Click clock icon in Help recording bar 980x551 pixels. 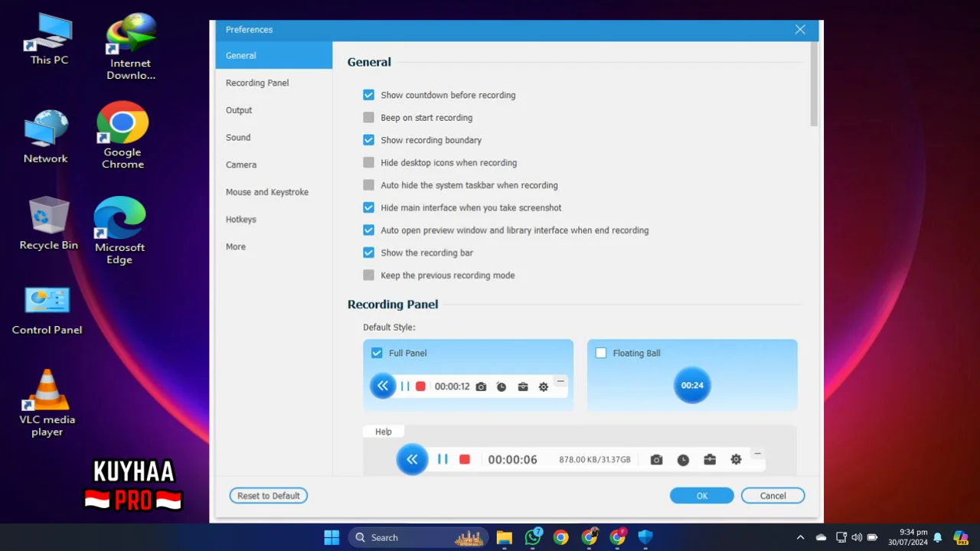click(683, 460)
